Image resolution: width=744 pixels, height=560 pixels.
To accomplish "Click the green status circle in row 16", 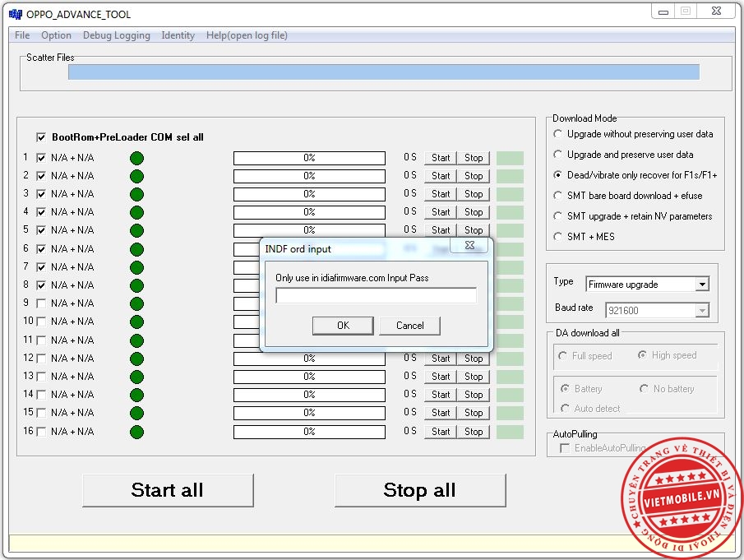I will pos(136,432).
